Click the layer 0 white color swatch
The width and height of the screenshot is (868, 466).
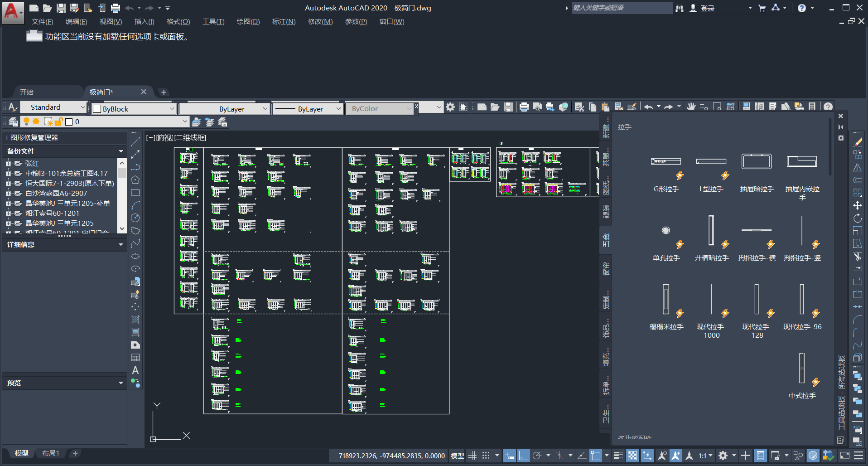click(69, 121)
